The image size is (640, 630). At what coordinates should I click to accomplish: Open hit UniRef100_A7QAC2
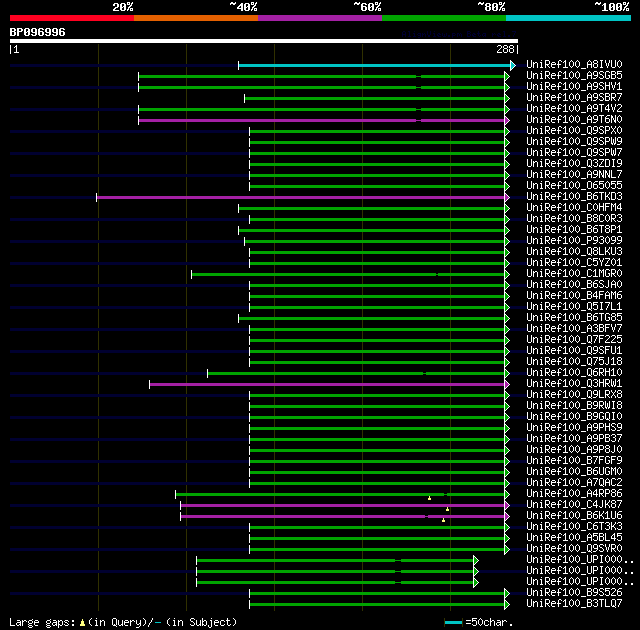(574, 483)
